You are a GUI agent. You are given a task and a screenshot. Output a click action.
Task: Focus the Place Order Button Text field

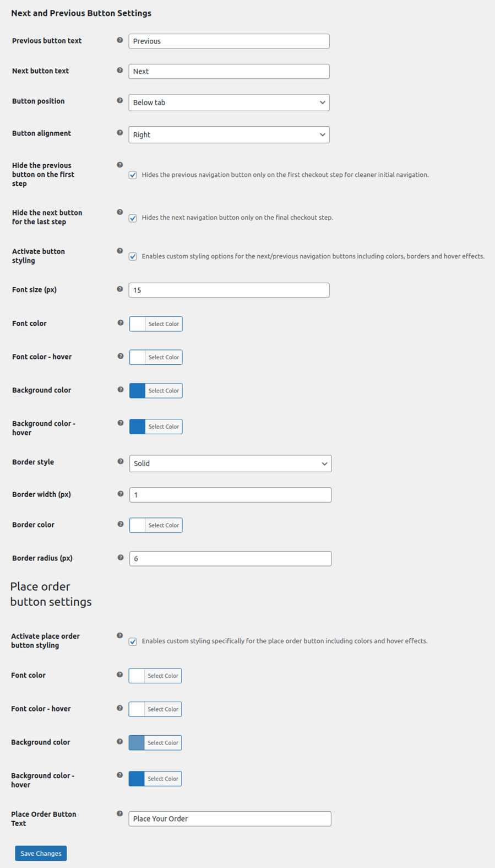[x=230, y=819]
